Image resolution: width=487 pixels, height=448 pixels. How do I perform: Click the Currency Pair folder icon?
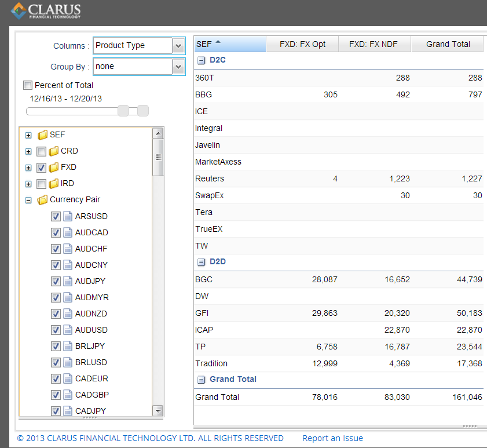click(42, 199)
